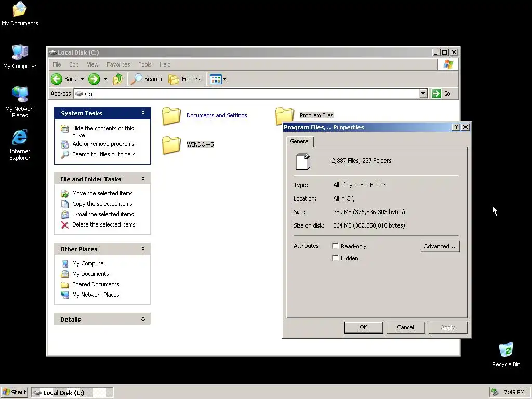Image resolution: width=532 pixels, height=399 pixels.
Task: Open the Edit menu
Action: coord(74,64)
